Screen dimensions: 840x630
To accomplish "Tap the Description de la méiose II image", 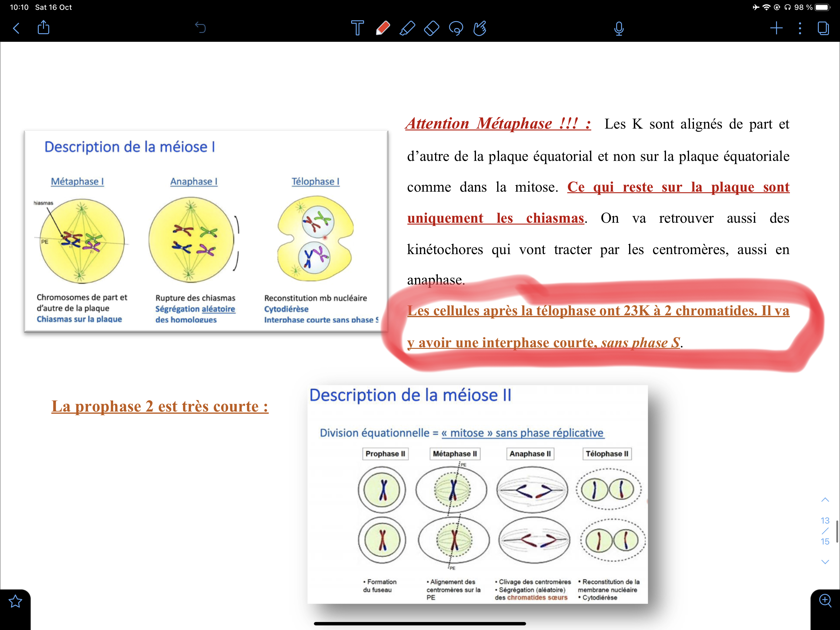I will point(477,494).
